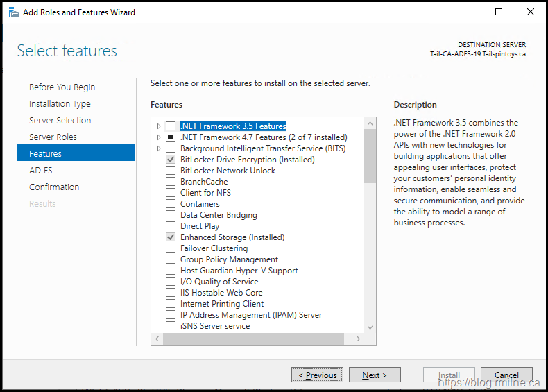The height and width of the screenshot is (392, 548).
Task: Tick the Group Policy Management checkbox
Action: tap(171, 259)
